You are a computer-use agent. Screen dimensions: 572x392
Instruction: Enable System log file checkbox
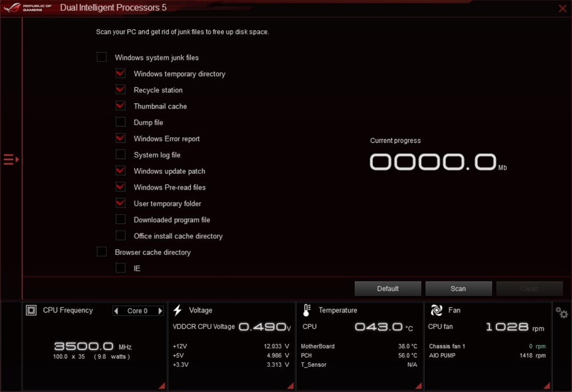click(121, 154)
